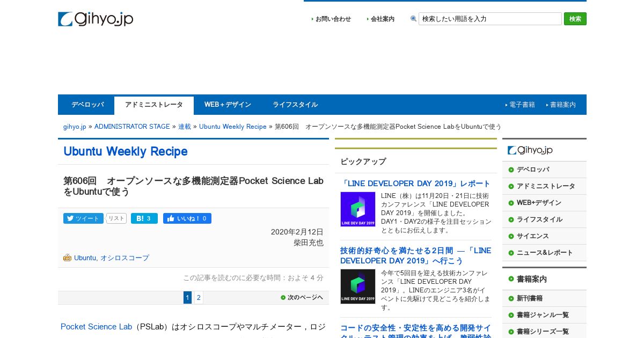Click gihyo.jp breadcrumb link
Image resolution: width=644 pixels, height=338 pixels.
pyautogui.click(x=75, y=127)
